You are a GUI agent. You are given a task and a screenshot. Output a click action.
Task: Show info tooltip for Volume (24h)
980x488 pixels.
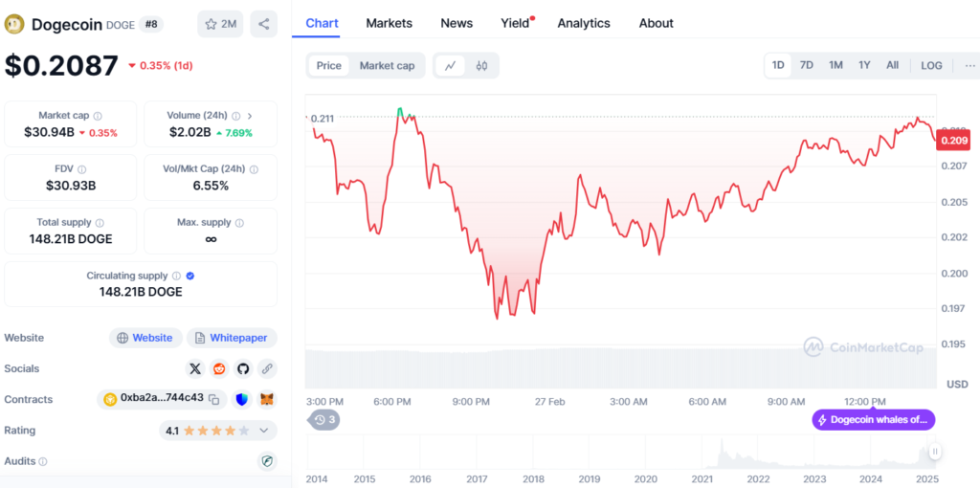[x=235, y=116]
